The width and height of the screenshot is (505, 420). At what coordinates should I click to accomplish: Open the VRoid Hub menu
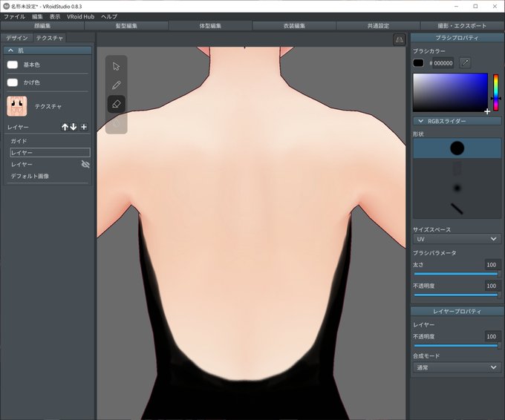point(80,17)
